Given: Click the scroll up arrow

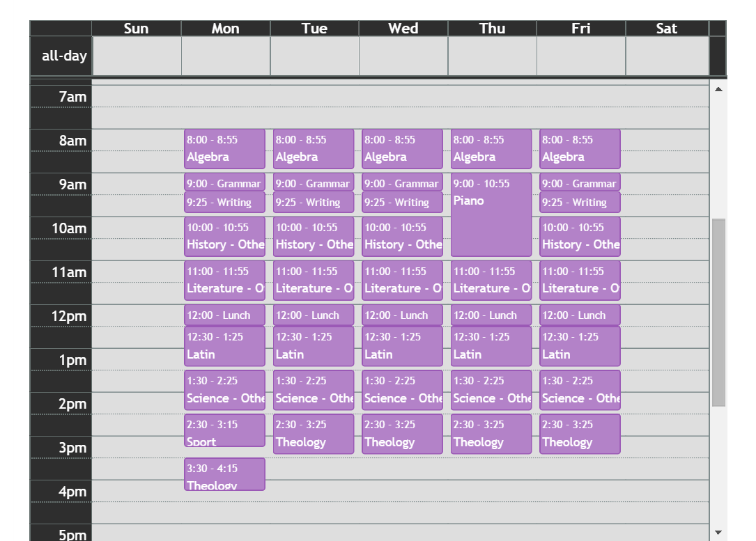Looking at the screenshot, I should click(x=718, y=89).
